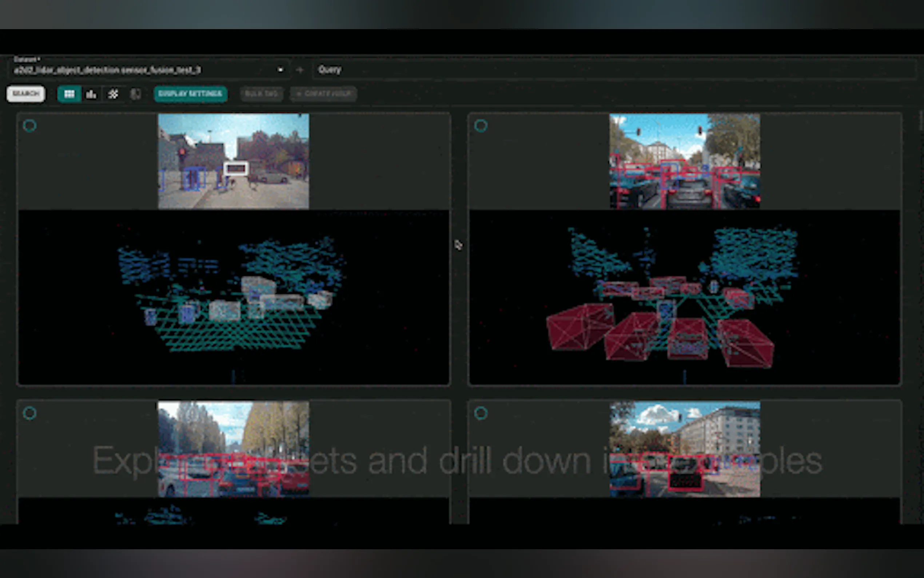Viewport: 924px width, 578px height.
Task: Open tree-lined street camera image with red boxes
Action: (x=234, y=449)
